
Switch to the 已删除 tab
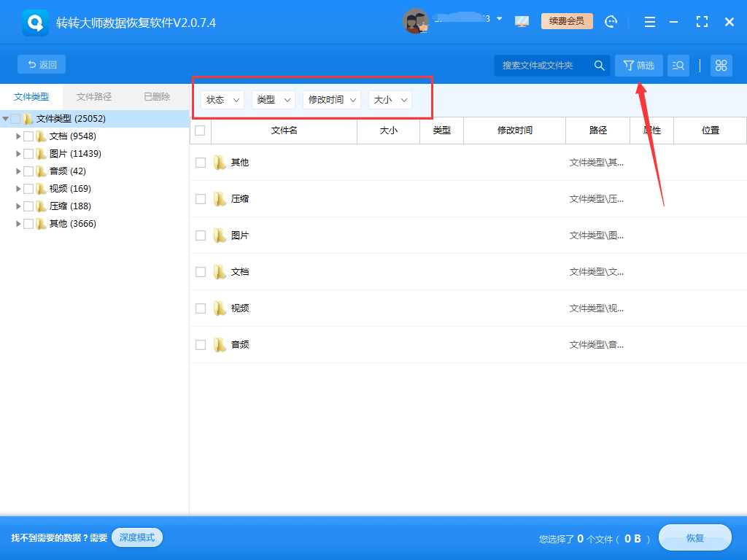(155, 96)
